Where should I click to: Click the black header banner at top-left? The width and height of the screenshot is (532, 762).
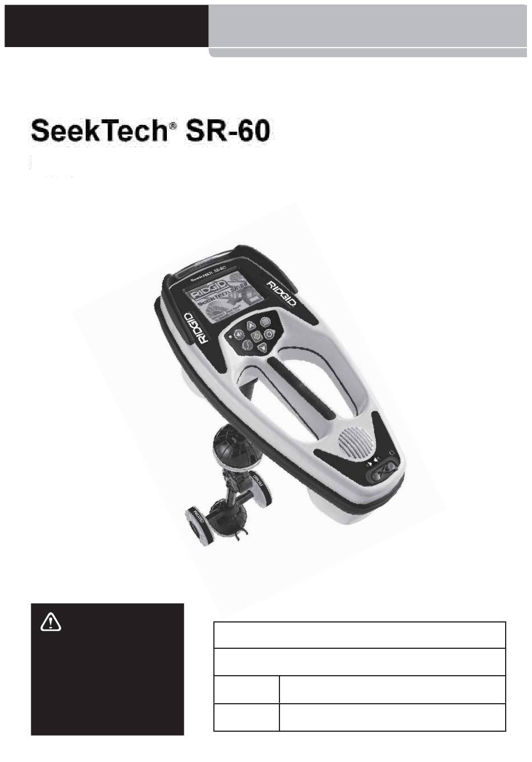tap(106, 26)
